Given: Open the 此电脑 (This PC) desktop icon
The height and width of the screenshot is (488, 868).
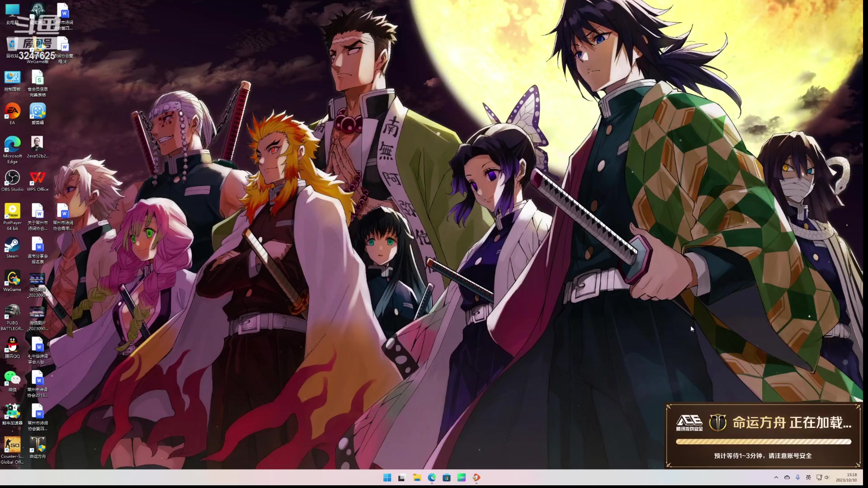Looking at the screenshot, I should point(12,14).
